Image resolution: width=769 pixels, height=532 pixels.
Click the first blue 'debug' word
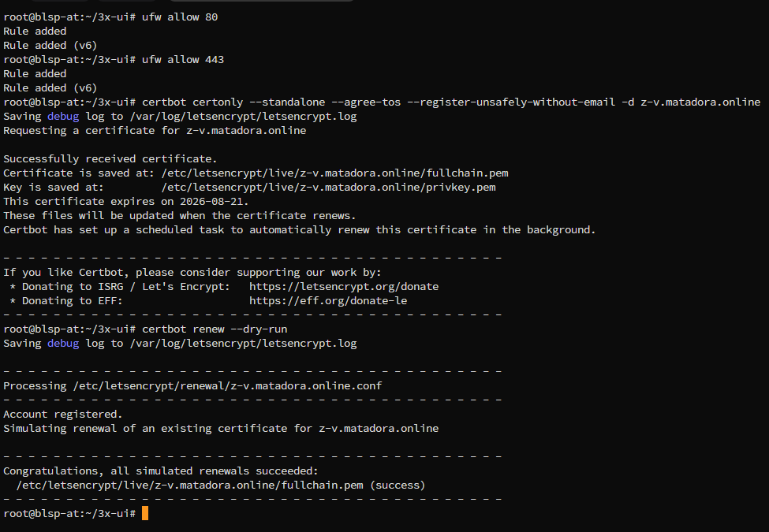63,117
